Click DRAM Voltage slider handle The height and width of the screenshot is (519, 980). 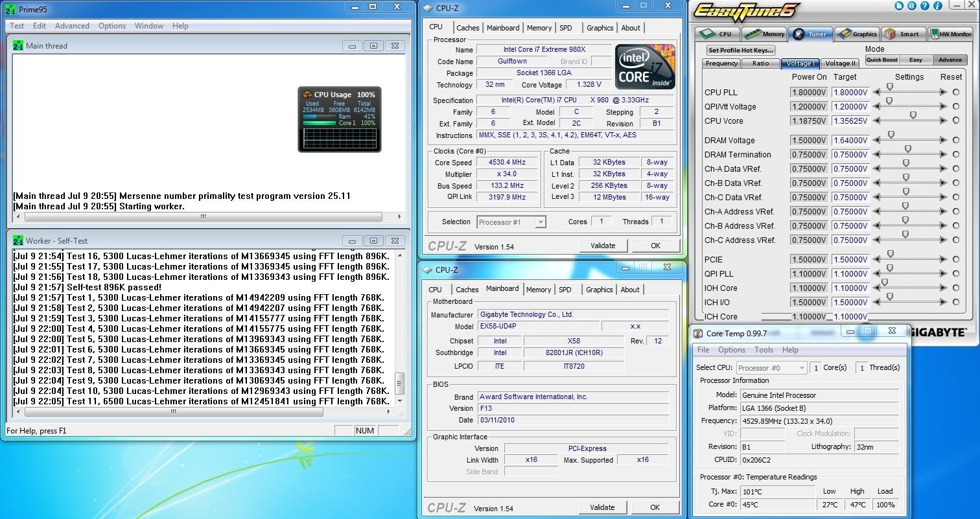point(891,134)
